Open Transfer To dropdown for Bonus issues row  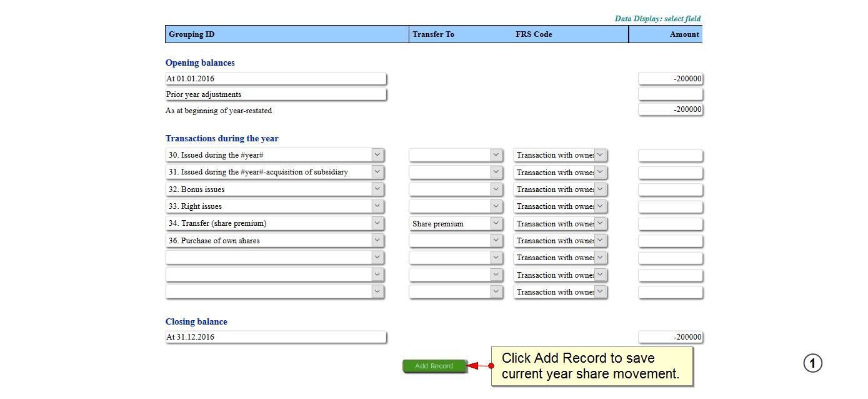click(496, 189)
